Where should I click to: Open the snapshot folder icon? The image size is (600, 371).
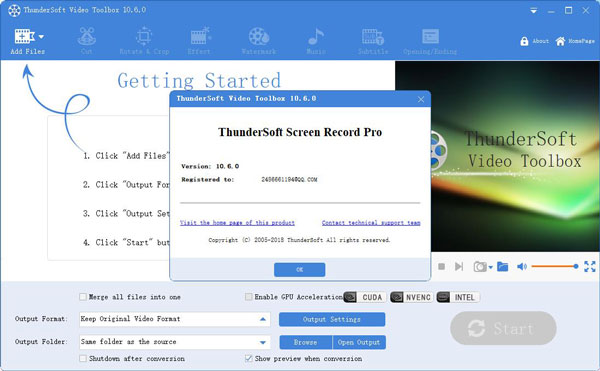click(x=502, y=267)
